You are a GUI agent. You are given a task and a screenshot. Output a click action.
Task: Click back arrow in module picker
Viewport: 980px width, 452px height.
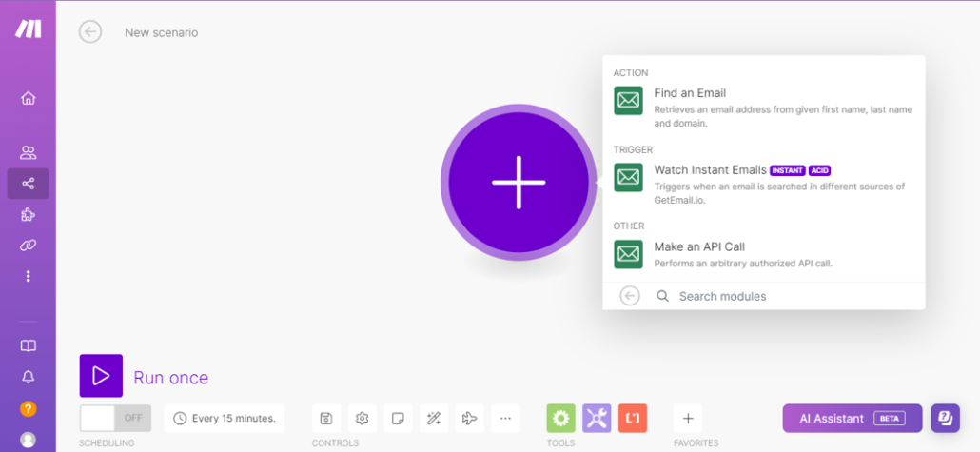coord(629,296)
